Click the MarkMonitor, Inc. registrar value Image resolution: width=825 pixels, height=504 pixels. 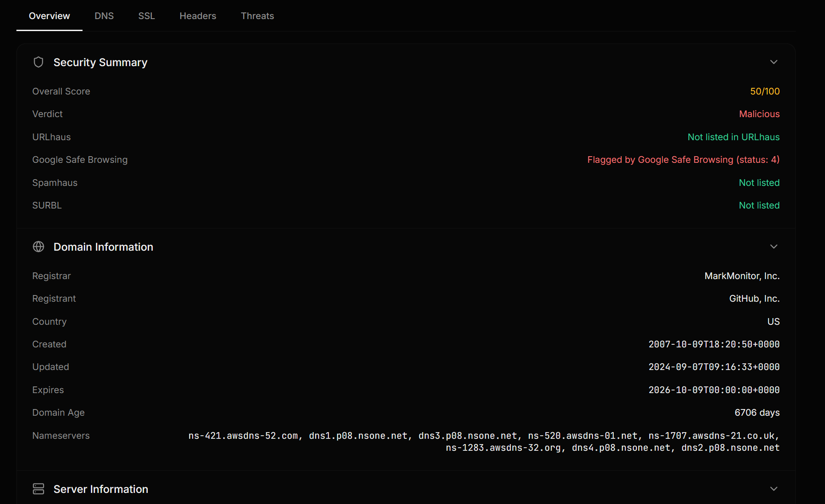(x=742, y=276)
